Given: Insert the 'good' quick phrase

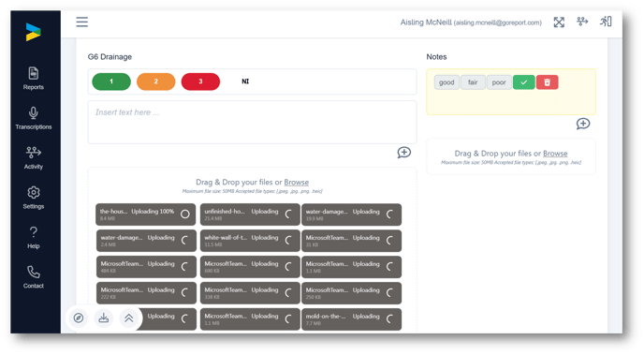Looking at the screenshot, I should point(446,82).
